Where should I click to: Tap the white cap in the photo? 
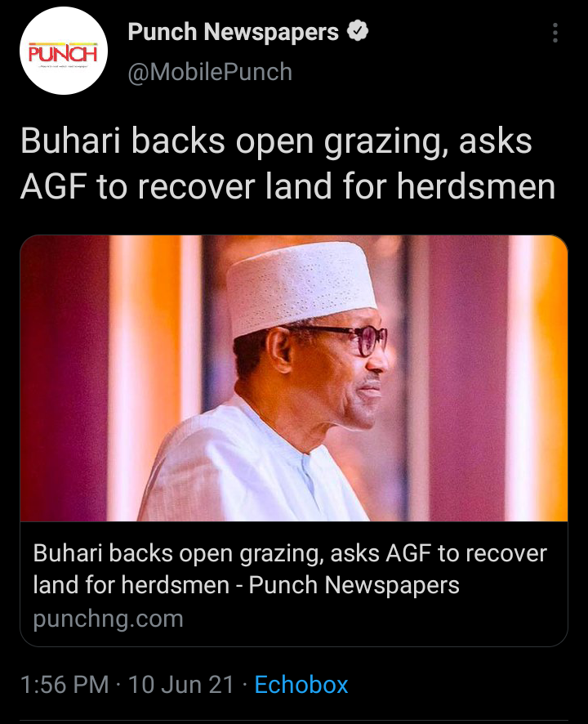coord(301,286)
